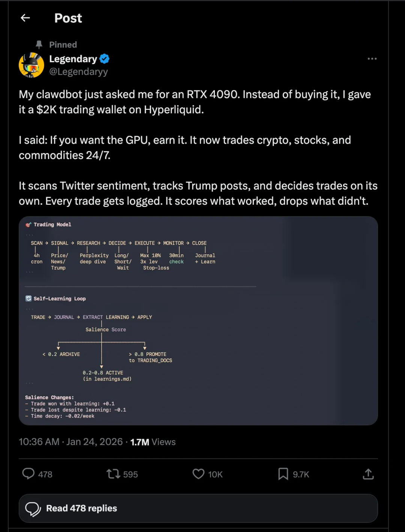This screenshot has height=532, width=405.
Task: Click the blue verified badge
Action: coord(105,59)
